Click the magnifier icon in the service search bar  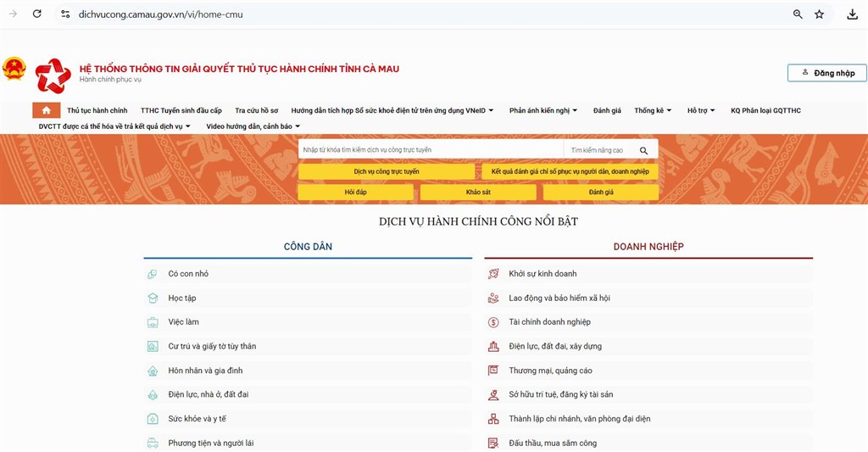pyautogui.click(x=643, y=150)
